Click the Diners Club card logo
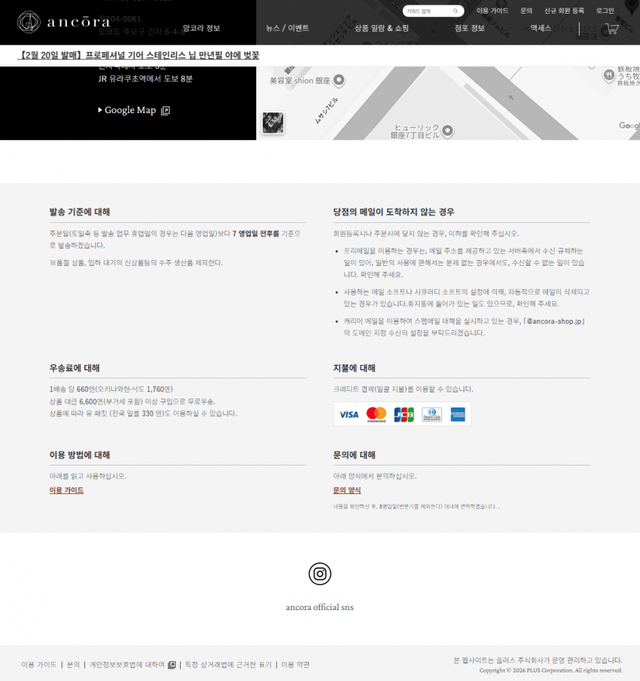Screen dimensions: 640x681 point(431,414)
